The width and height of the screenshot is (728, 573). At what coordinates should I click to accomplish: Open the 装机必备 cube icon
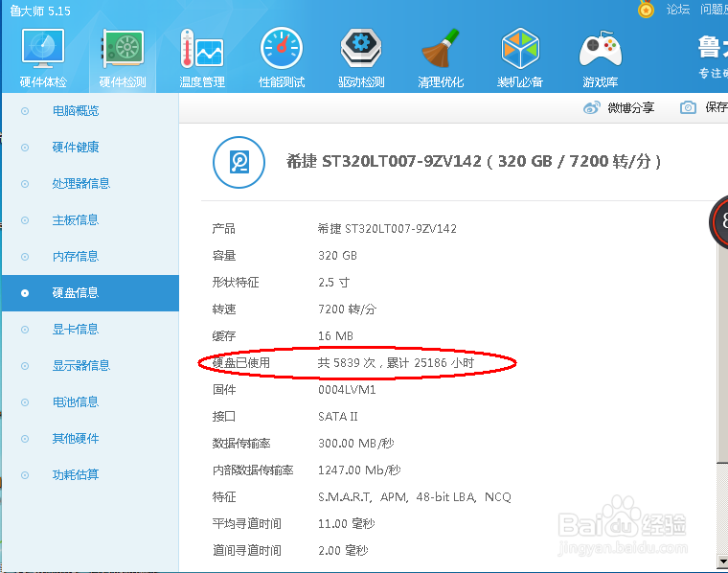pos(520,48)
